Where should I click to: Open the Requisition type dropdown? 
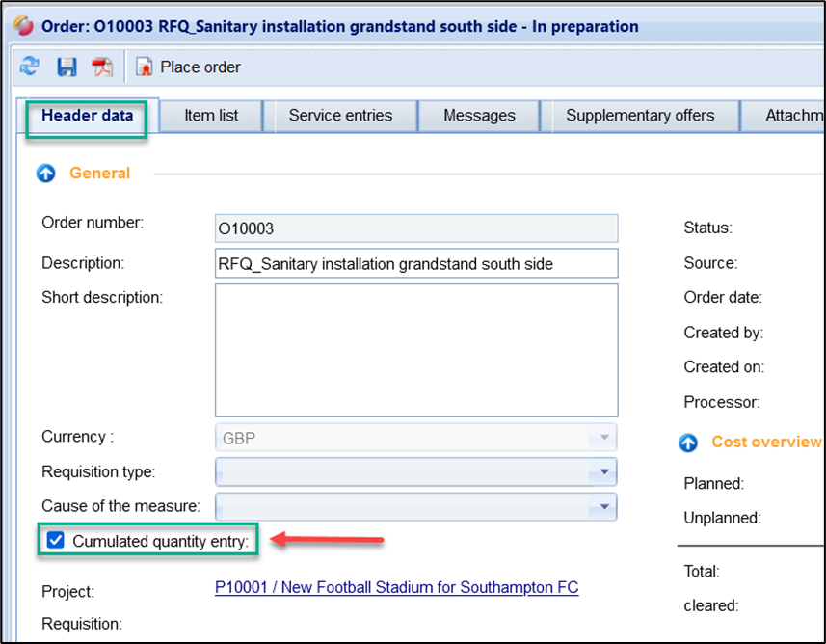pos(603,471)
